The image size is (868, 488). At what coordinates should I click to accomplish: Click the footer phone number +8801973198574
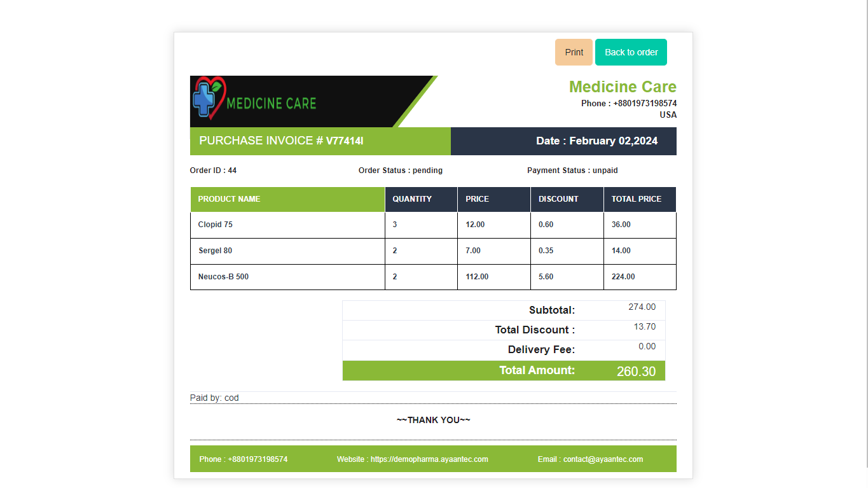click(x=257, y=459)
